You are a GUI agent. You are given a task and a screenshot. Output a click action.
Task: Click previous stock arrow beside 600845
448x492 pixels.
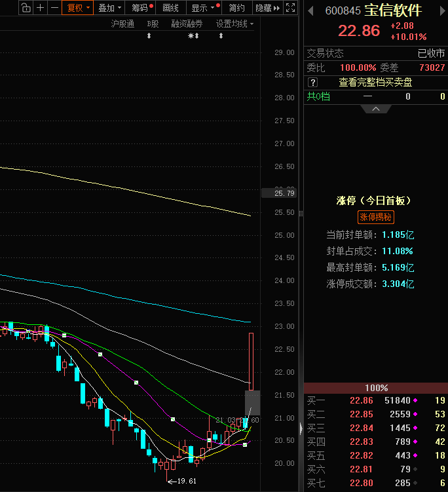310,11
